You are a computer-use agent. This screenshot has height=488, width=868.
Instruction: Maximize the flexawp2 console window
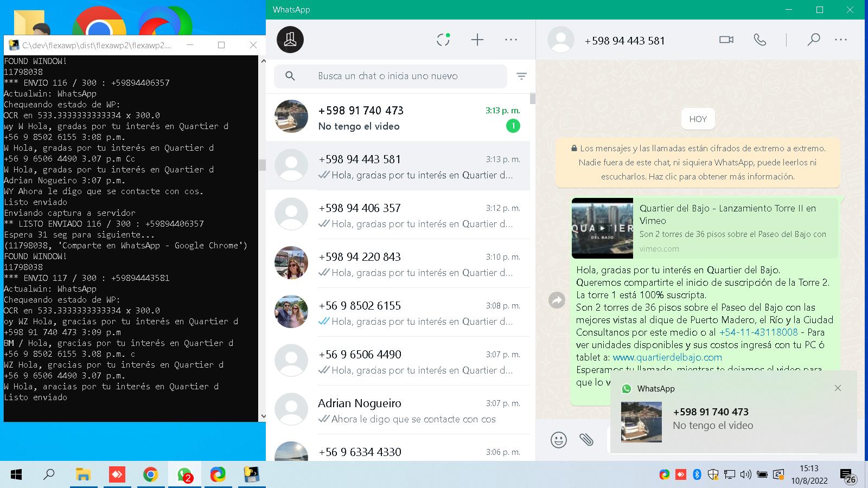tap(221, 45)
